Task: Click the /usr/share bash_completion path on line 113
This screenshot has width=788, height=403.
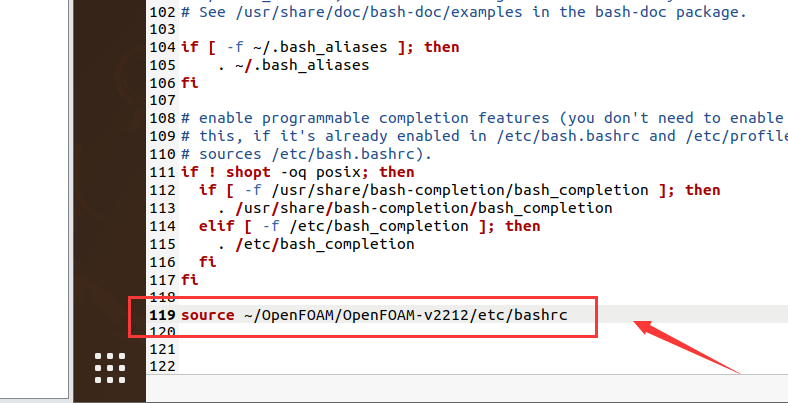Action: pos(422,208)
